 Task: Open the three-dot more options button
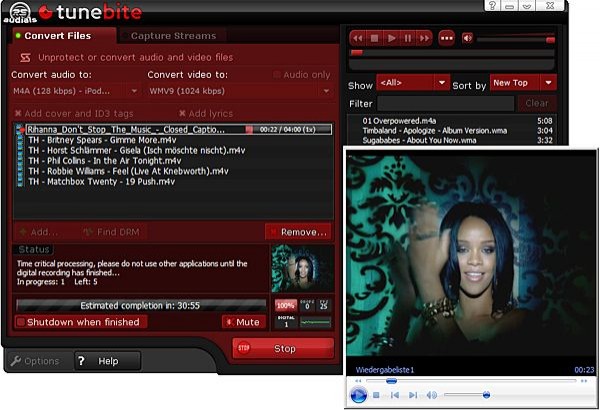point(446,38)
